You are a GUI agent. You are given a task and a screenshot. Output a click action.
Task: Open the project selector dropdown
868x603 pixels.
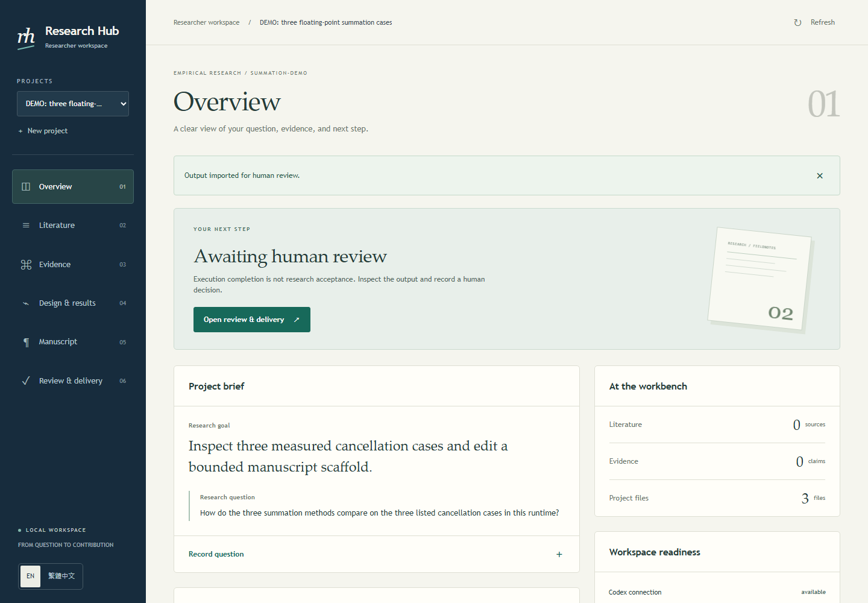(x=73, y=104)
